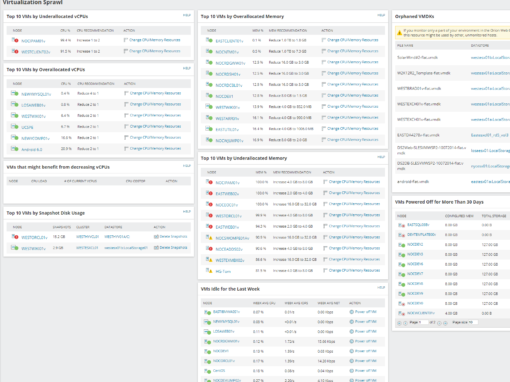Click the page number field in Powered Off VMs
The height and width of the screenshot is (382, 510).
(x=424, y=322)
